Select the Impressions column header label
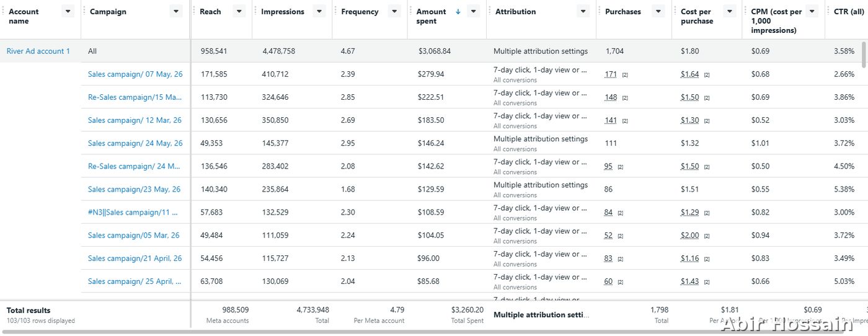This screenshot has height=336, width=868. (x=283, y=12)
